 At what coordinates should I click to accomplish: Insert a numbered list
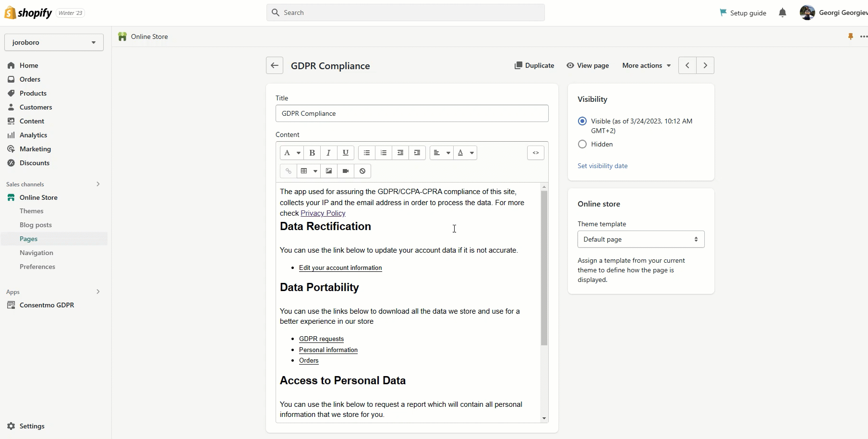[384, 153]
